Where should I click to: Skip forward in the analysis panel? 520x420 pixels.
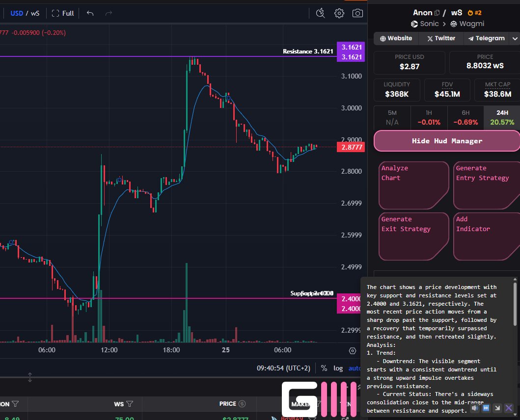[x=486, y=408]
